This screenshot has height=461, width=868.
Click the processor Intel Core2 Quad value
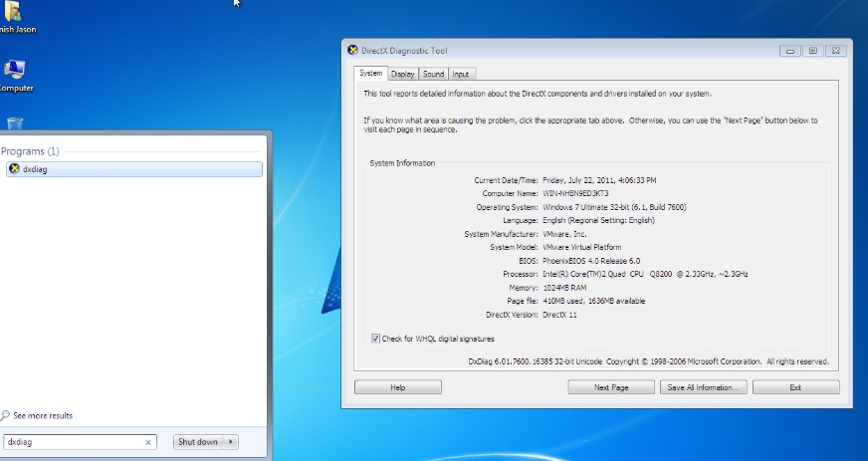[645, 274]
